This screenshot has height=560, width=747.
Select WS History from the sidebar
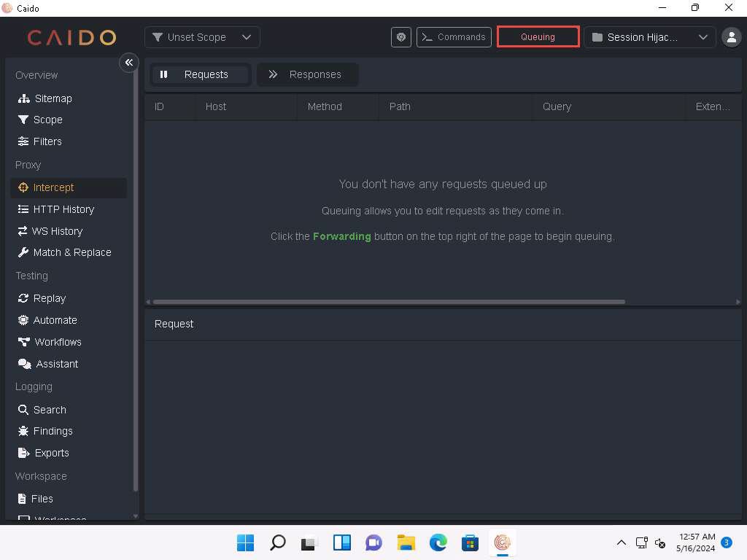pyautogui.click(x=57, y=231)
